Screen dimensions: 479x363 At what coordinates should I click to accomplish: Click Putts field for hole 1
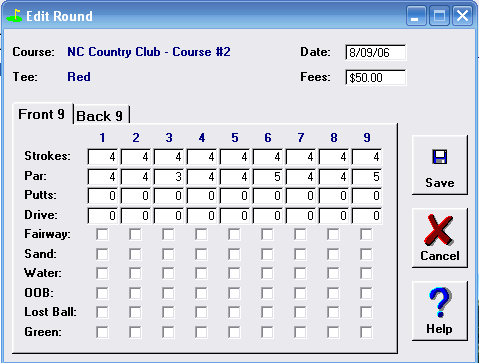click(103, 196)
